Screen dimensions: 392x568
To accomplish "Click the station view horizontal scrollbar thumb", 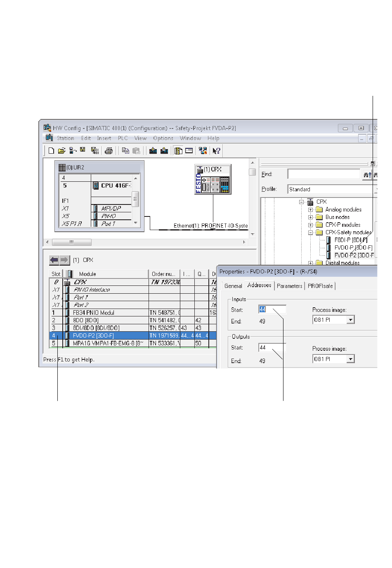I will [72, 242].
